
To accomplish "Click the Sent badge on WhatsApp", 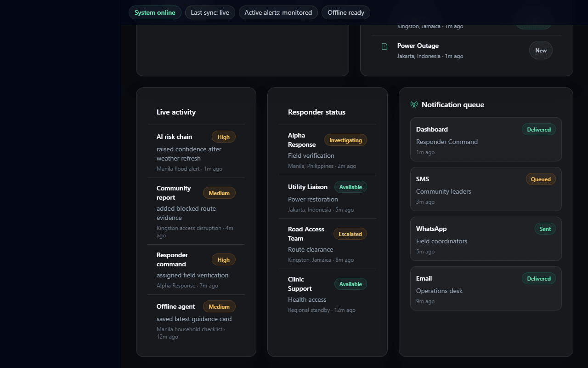I will click(545, 229).
